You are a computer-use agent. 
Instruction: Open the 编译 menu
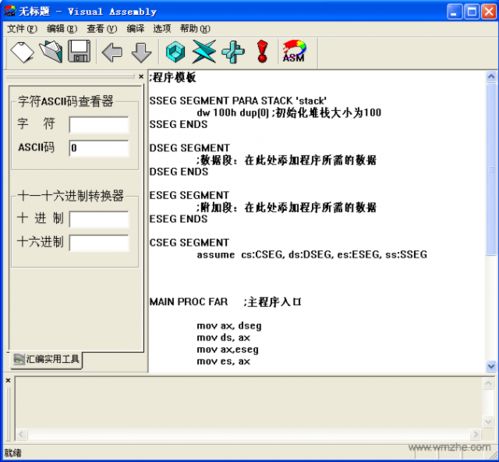tap(135, 29)
